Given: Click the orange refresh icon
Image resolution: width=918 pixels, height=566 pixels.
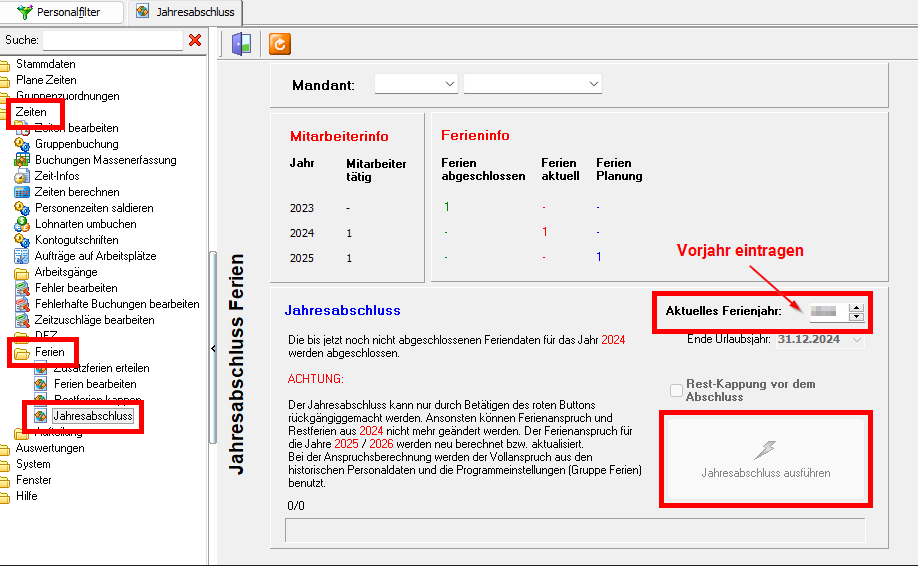Looking at the screenshot, I should pos(280,44).
